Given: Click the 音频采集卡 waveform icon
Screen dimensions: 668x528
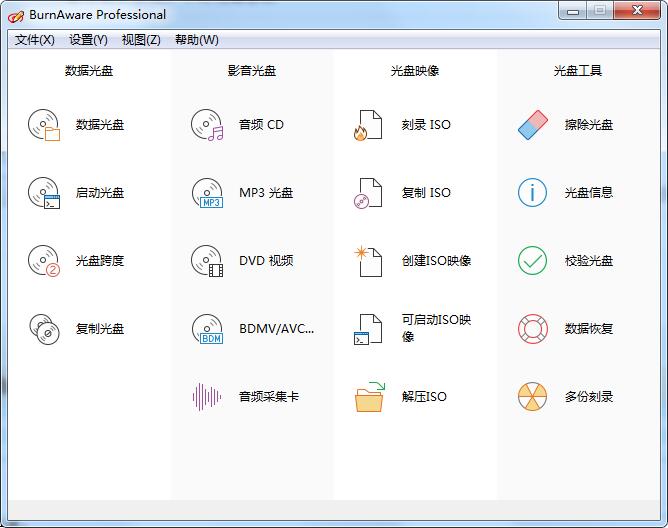Looking at the screenshot, I should point(207,397).
